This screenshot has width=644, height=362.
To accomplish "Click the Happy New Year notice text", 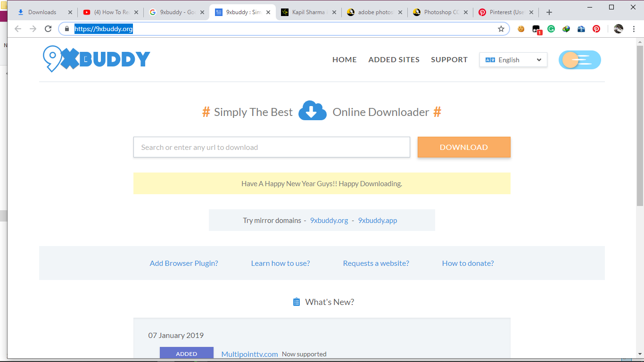I will pos(322,184).
